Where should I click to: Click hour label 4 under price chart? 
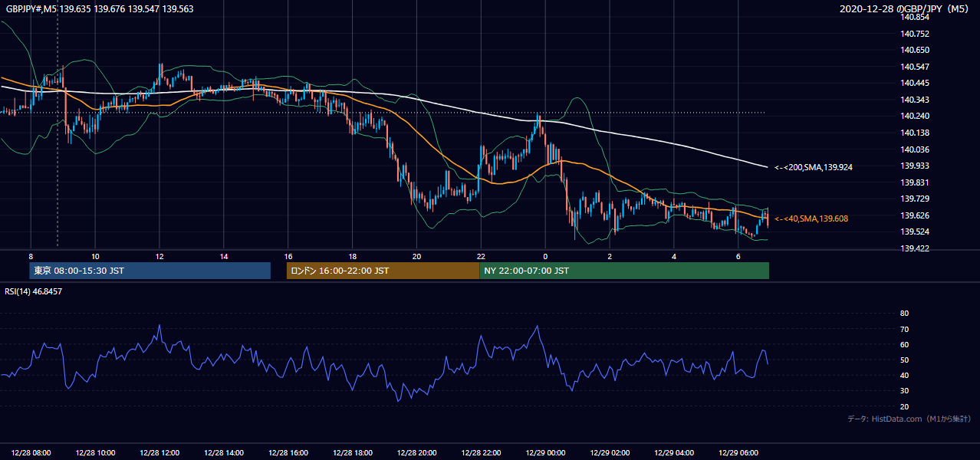674,256
